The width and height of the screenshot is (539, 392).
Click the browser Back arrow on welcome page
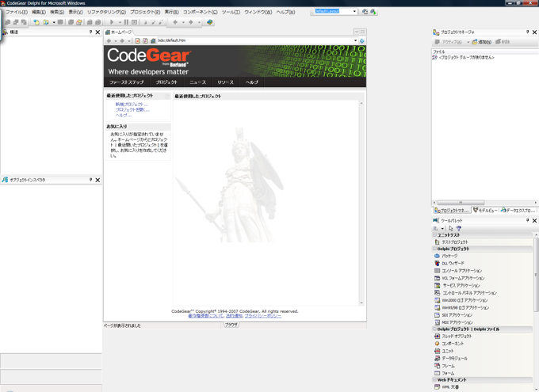point(109,40)
